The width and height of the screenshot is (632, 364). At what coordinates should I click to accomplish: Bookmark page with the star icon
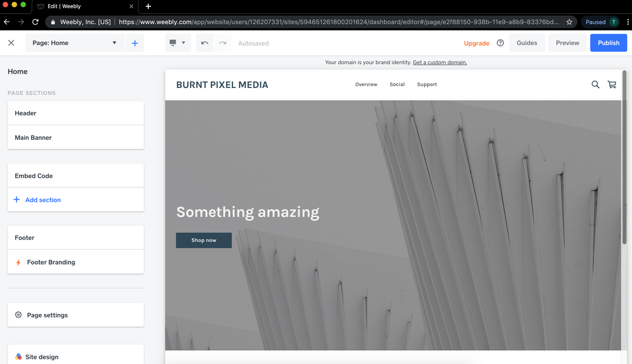point(569,22)
